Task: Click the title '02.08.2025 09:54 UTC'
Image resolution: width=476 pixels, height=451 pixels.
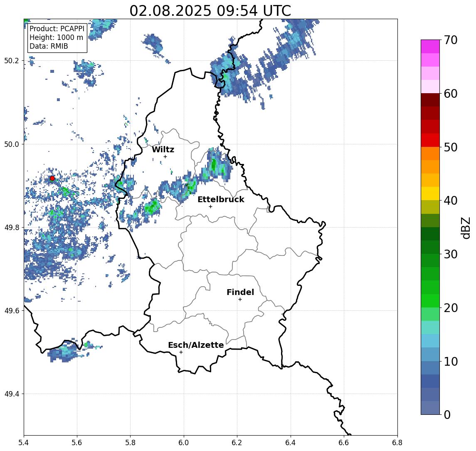Action: point(210,11)
